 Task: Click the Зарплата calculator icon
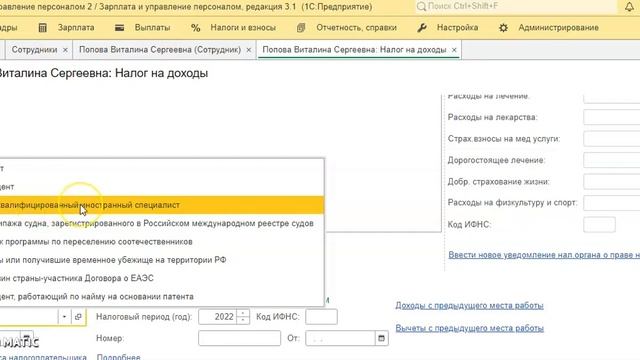[x=42, y=28]
